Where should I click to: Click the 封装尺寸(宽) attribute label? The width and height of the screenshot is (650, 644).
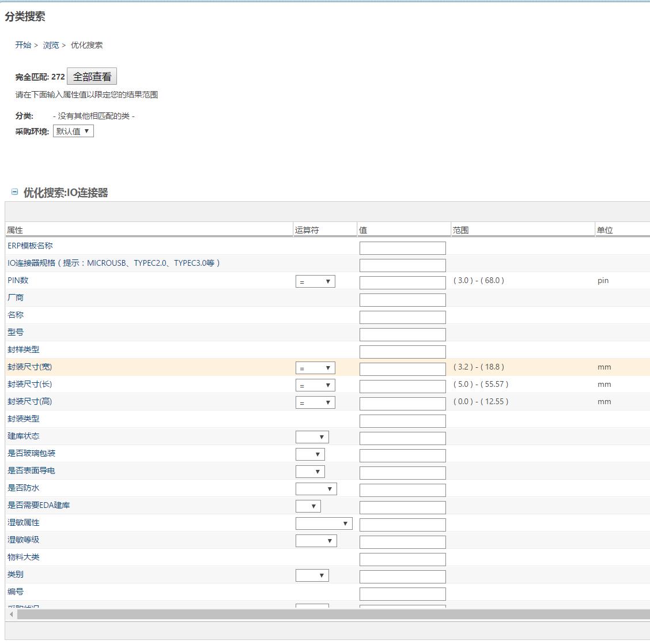pyautogui.click(x=30, y=367)
